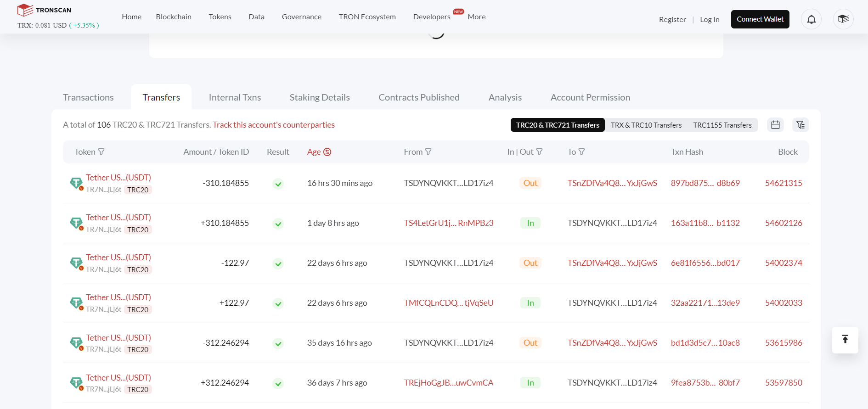Image resolution: width=868 pixels, height=409 pixels.
Task: Open the In | Out column filter
Action: 540,152
